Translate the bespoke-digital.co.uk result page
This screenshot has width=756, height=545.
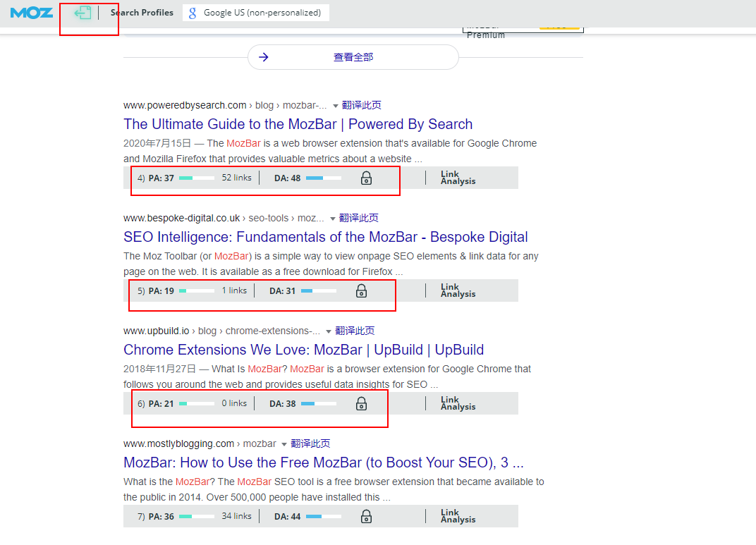click(359, 218)
